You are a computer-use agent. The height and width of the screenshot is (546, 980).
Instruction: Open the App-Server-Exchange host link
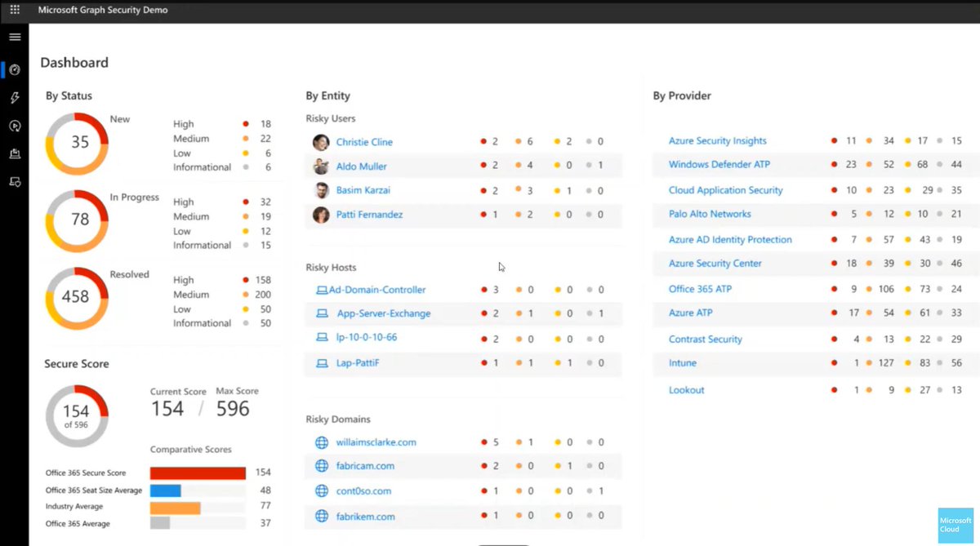tap(384, 313)
